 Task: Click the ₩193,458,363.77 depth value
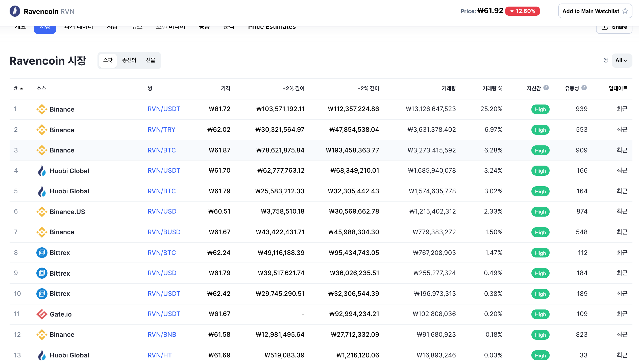tap(352, 150)
